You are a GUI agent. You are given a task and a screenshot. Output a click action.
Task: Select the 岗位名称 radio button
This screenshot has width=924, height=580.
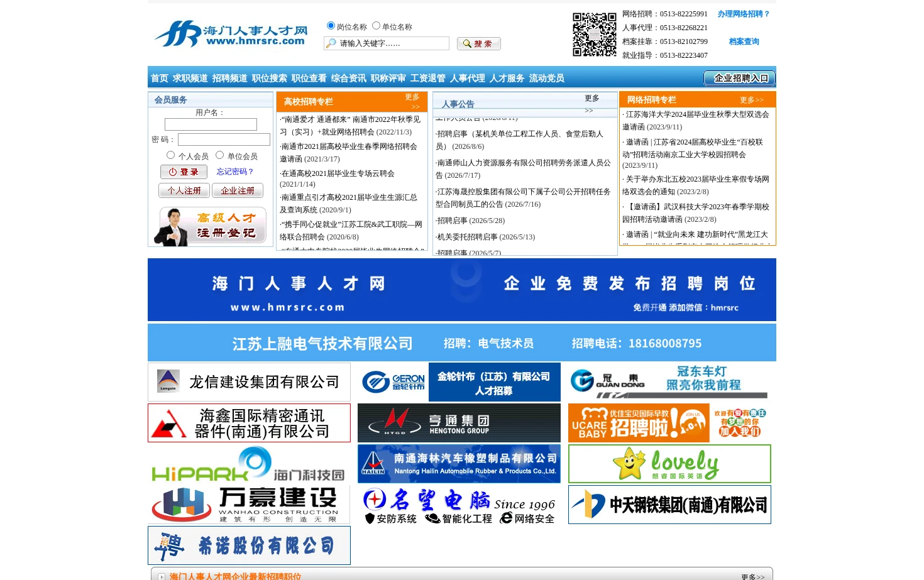click(x=331, y=26)
